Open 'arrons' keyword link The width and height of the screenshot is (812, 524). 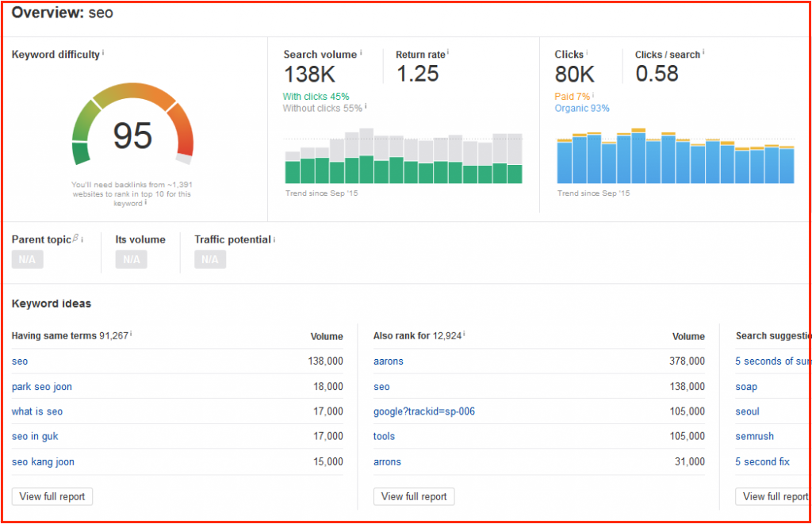click(x=387, y=462)
